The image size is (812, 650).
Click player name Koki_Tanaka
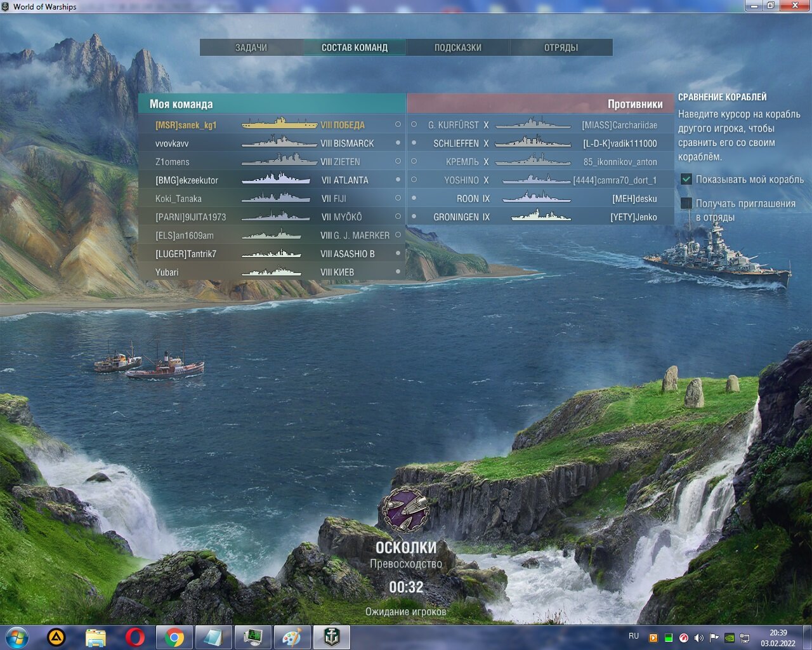[x=178, y=199]
